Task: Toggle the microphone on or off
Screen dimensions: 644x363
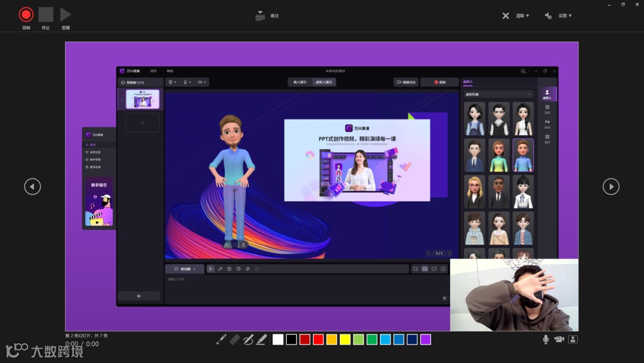Action: pos(546,339)
